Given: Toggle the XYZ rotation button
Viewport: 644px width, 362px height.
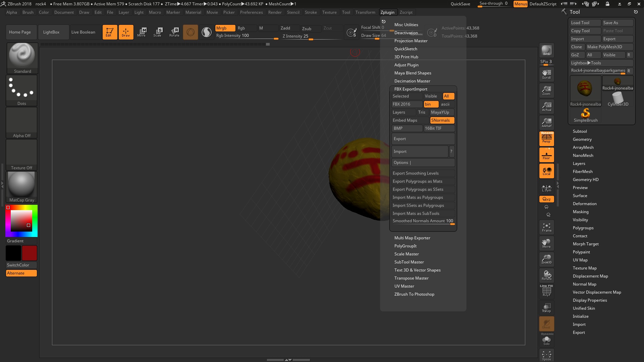Looking at the screenshot, I should 546,199.
